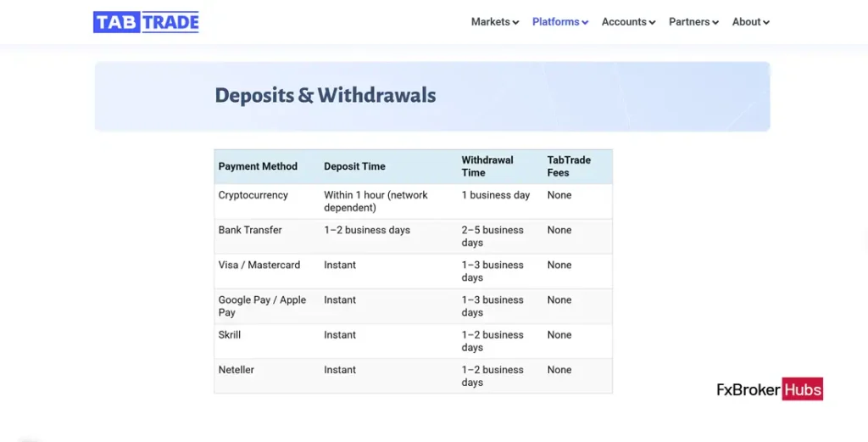Viewport: 868px width, 442px height.
Task: Open the About menu
Action: (751, 22)
